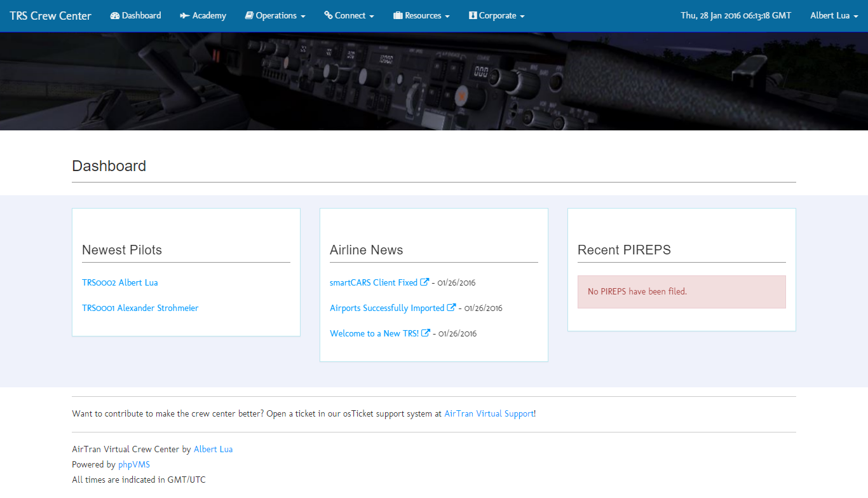
Task: Click the Corporate building icon
Action: click(x=473, y=15)
